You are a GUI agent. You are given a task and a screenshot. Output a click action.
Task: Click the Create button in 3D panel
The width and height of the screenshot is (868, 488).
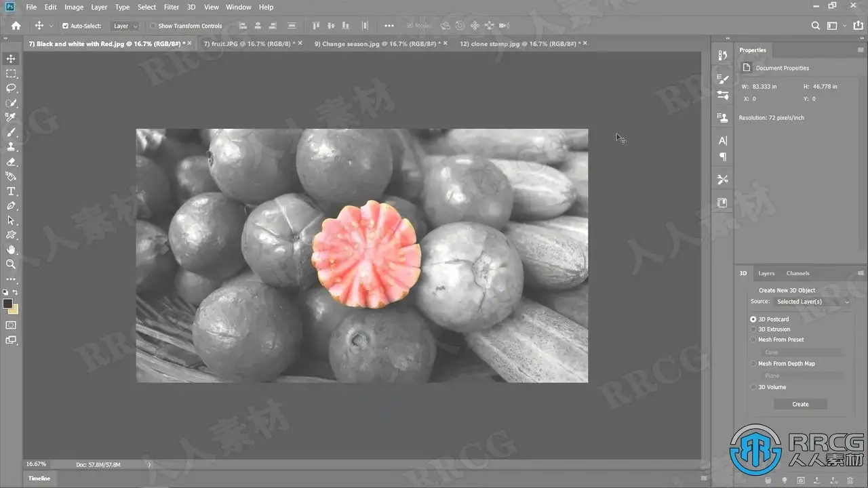tap(800, 404)
